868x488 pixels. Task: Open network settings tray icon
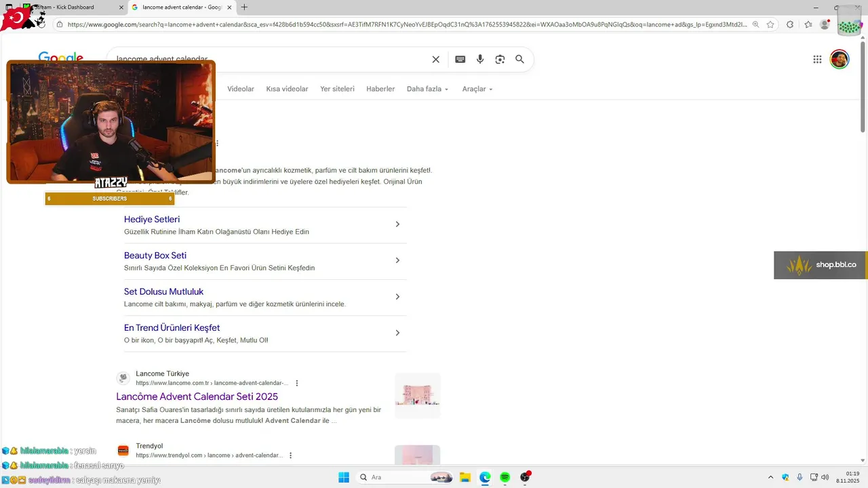click(x=813, y=477)
